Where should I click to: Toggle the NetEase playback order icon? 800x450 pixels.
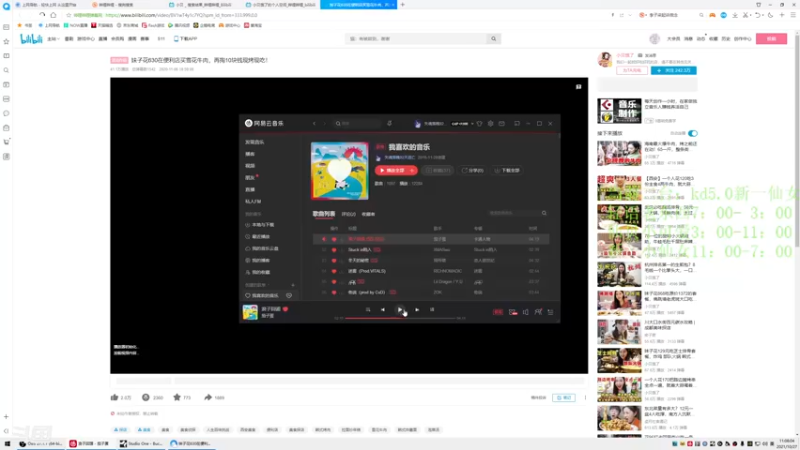point(367,310)
